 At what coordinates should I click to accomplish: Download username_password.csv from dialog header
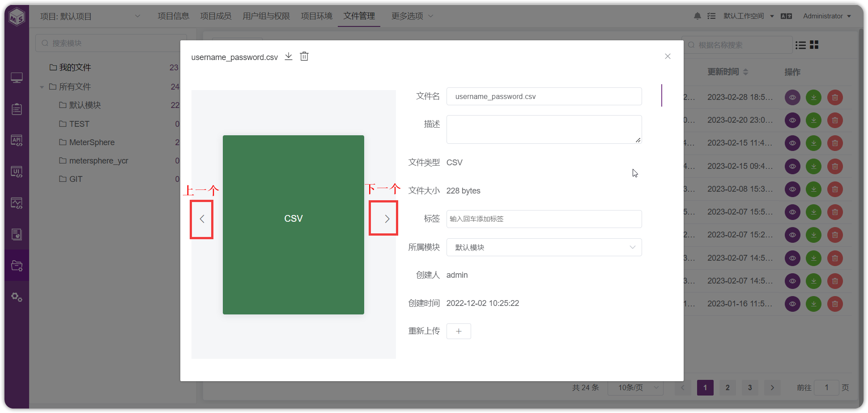tap(289, 56)
